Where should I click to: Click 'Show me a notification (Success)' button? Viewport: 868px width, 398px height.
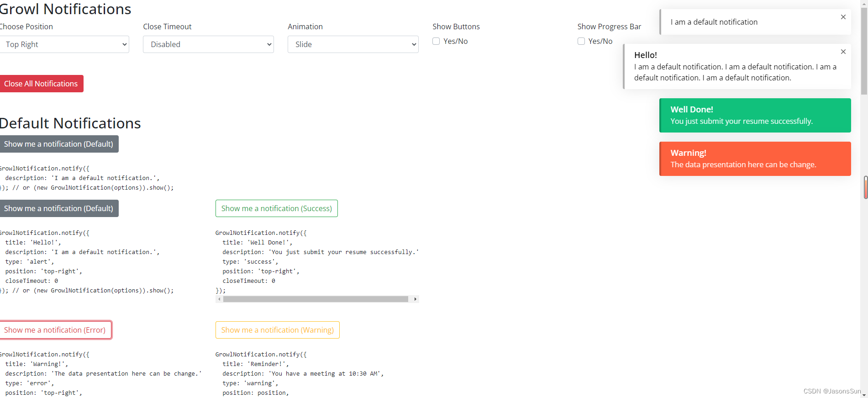[277, 208]
